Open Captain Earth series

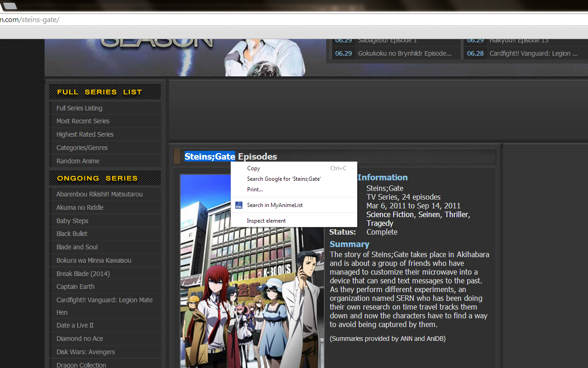tap(76, 287)
